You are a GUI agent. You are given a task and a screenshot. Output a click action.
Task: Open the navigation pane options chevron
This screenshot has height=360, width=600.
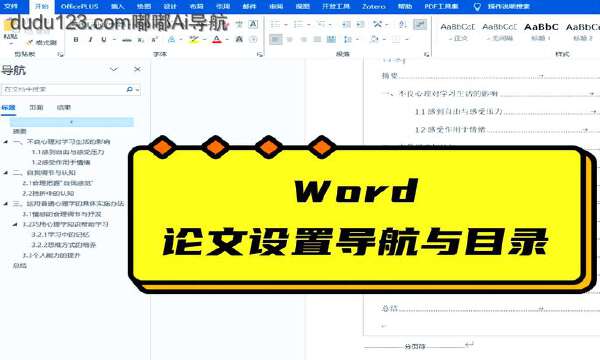point(114,69)
